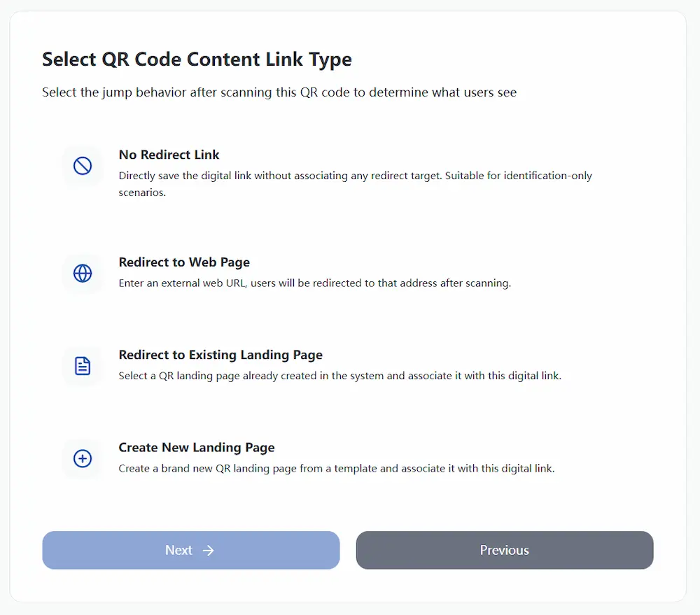Click the plus-circle icon for new landing page
700x615 pixels.
[83, 458]
